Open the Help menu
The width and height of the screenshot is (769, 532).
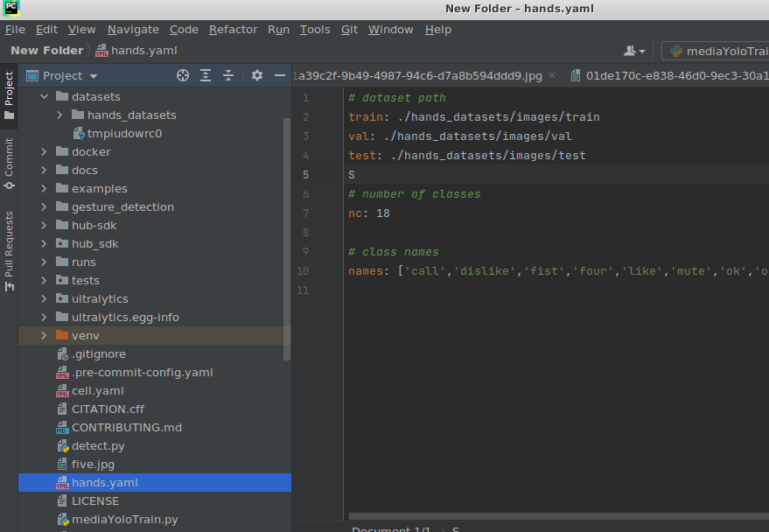[x=438, y=30]
